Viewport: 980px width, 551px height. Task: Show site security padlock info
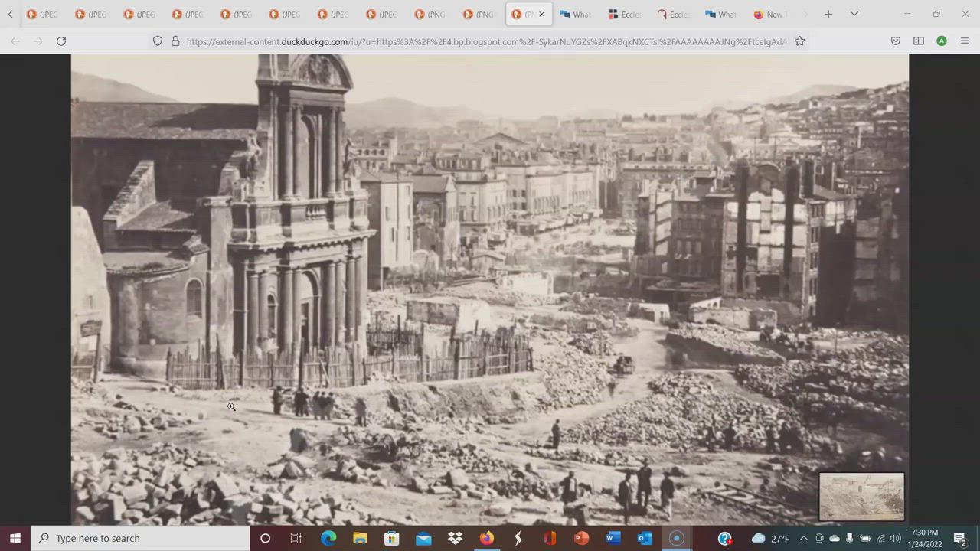[175, 41]
